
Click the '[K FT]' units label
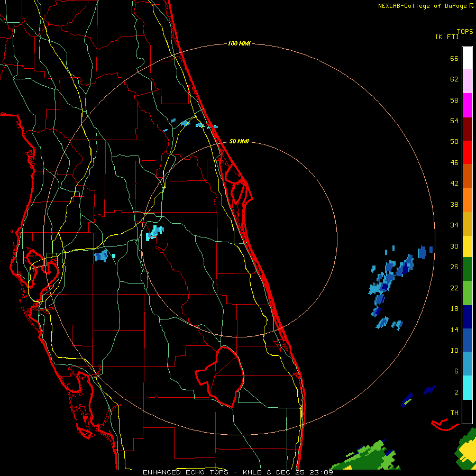[x=447, y=37]
